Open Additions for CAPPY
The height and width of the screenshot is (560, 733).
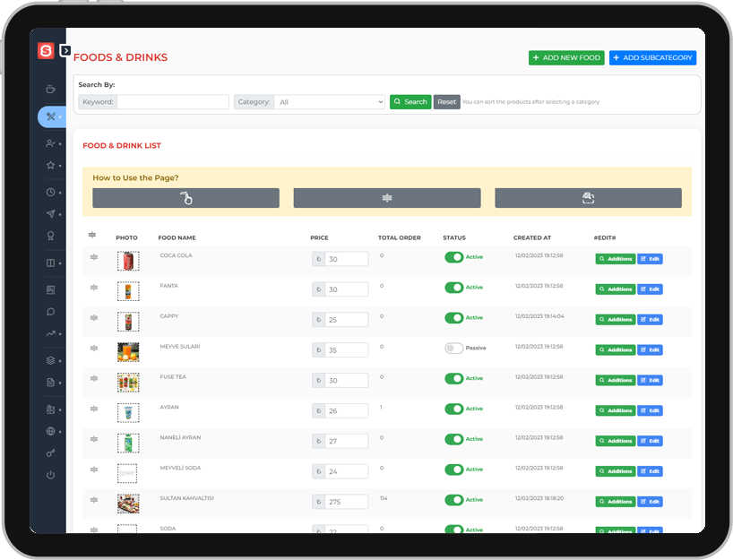coord(616,320)
